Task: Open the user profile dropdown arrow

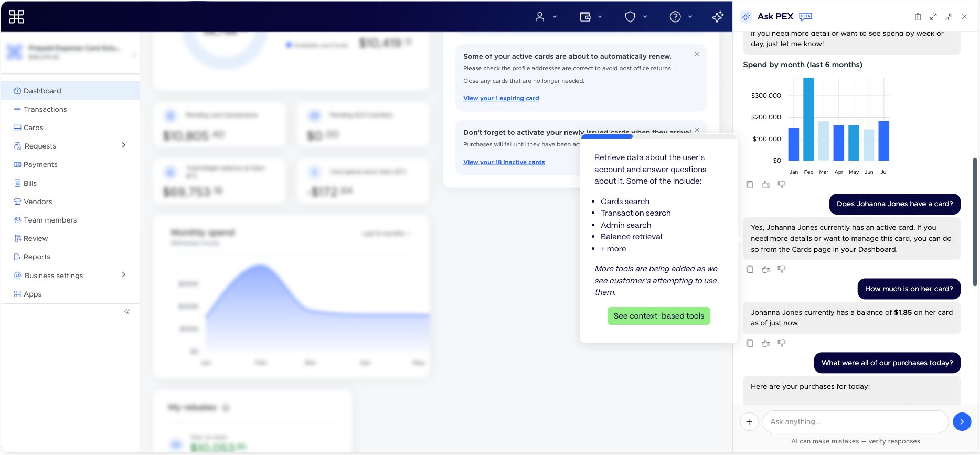Action: pyautogui.click(x=555, y=17)
